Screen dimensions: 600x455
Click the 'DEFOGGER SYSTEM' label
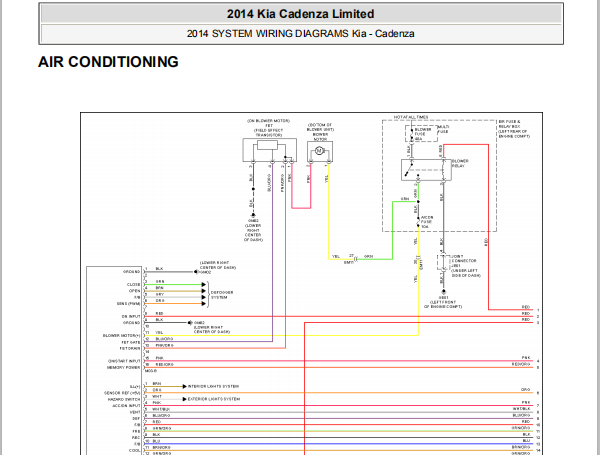click(x=222, y=295)
